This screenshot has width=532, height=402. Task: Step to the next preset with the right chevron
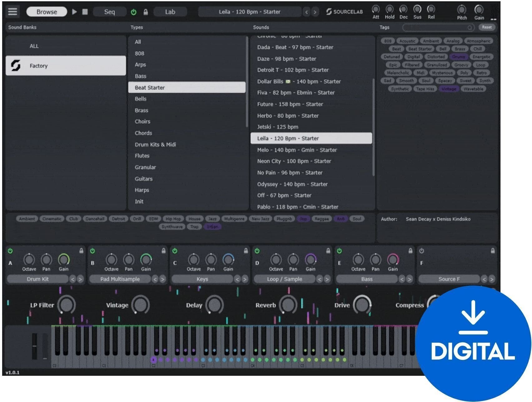(315, 12)
